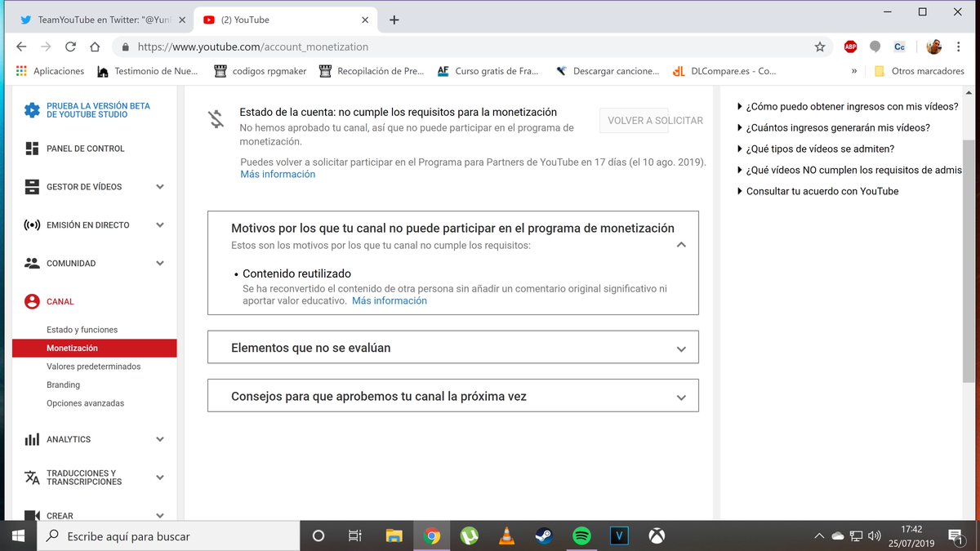This screenshot has width=980, height=551.
Task: Go back to previous page
Action: (x=21, y=47)
